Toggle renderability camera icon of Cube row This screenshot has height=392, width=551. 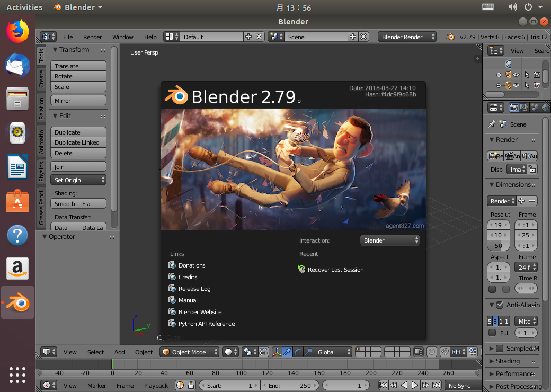(x=537, y=85)
